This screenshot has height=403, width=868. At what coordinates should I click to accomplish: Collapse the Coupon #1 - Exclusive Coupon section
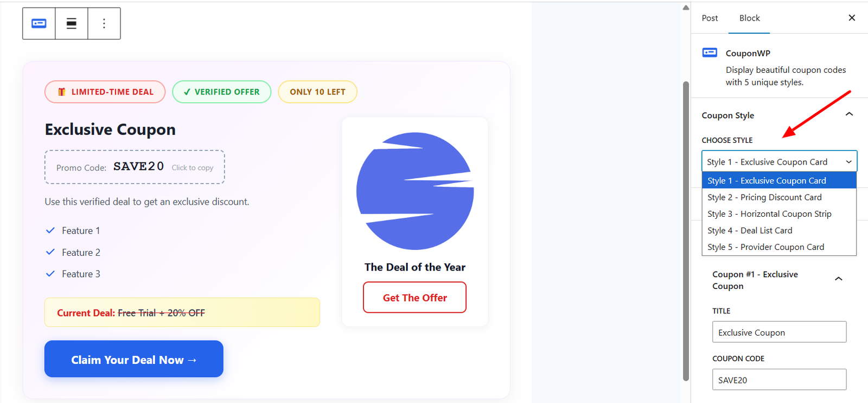pos(838,279)
